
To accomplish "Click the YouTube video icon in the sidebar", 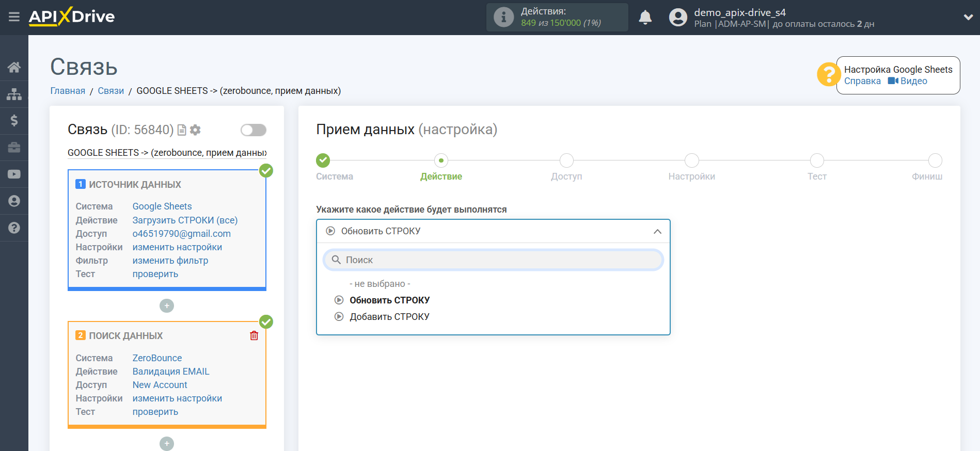I will pyautogui.click(x=14, y=174).
